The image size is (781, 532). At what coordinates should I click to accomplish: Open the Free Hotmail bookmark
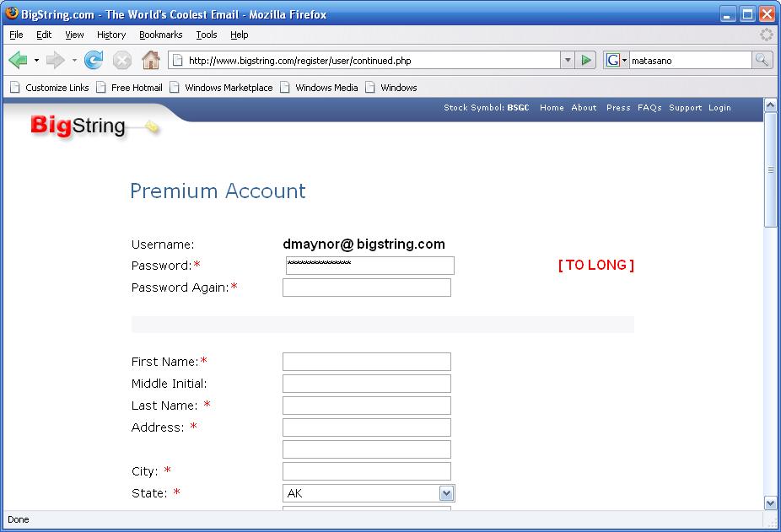tap(130, 88)
